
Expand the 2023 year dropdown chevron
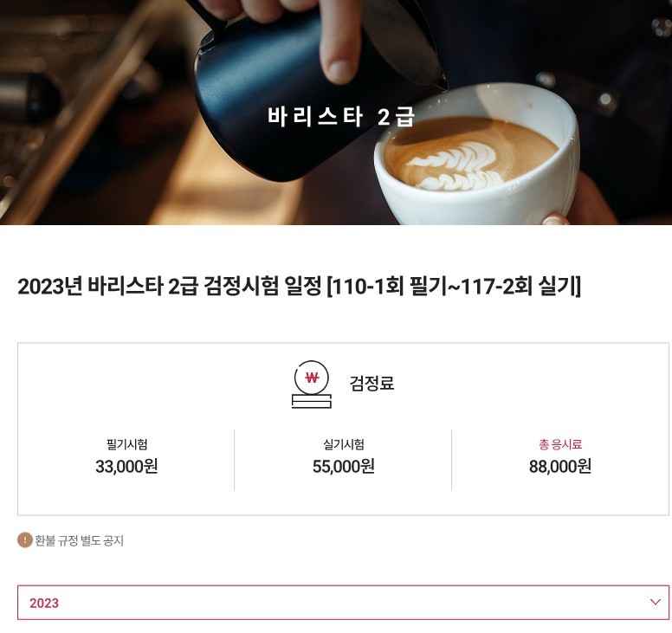pyautogui.click(x=656, y=602)
